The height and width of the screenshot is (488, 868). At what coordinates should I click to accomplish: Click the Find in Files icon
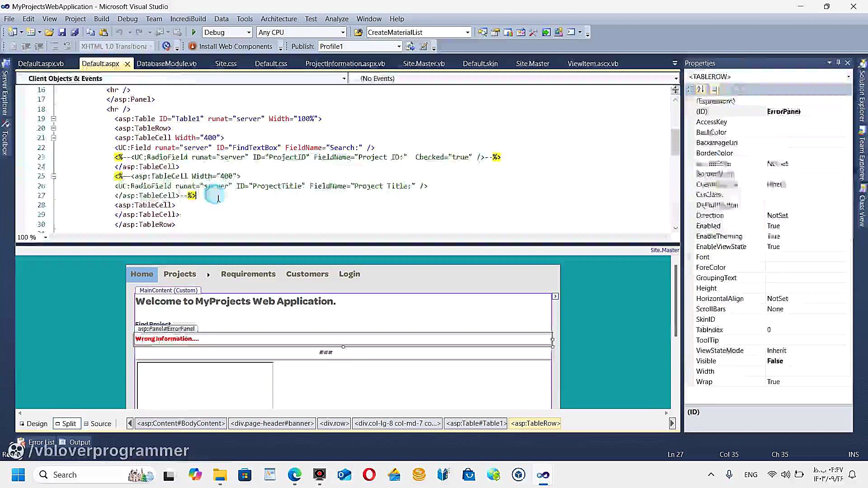(358, 32)
